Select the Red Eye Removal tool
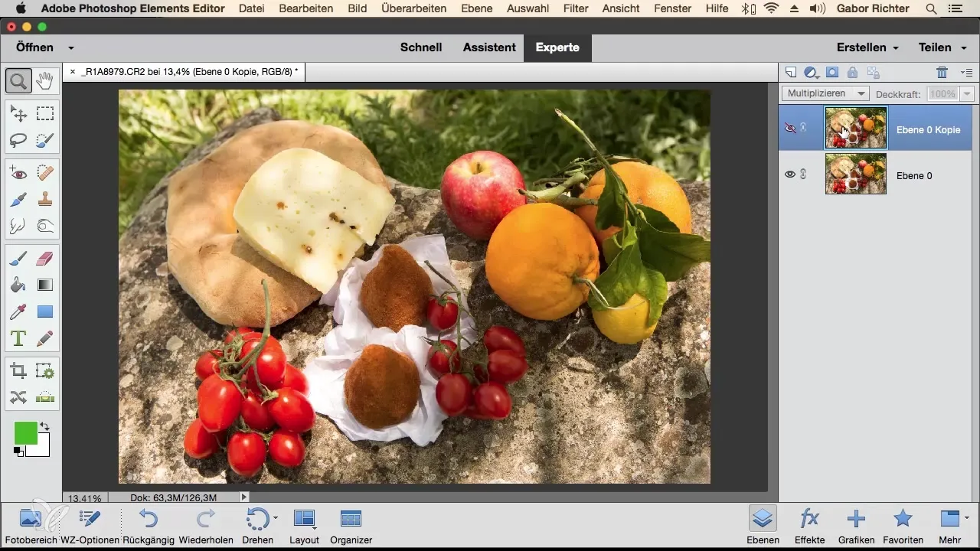The image size is (980, 551). (18, 174)
